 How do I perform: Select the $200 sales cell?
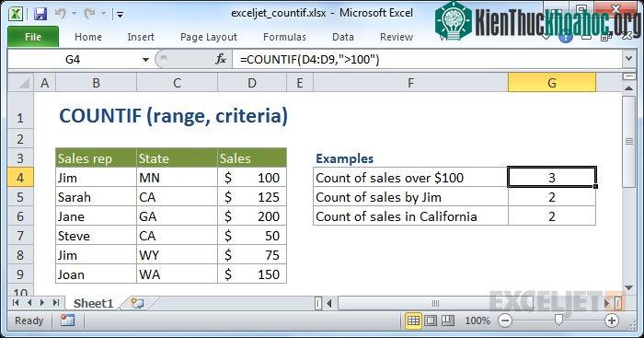(x=252, y=216)
